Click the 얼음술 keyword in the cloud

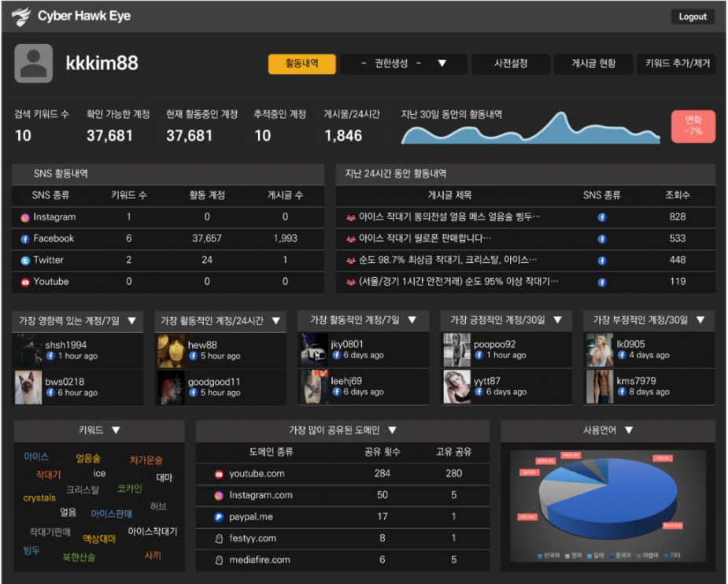point(88,458)
